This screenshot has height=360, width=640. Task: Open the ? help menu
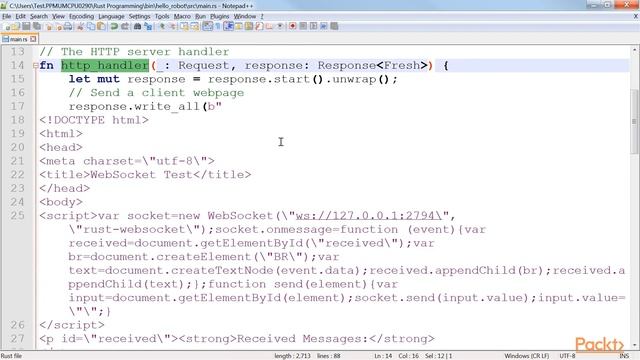262,16
